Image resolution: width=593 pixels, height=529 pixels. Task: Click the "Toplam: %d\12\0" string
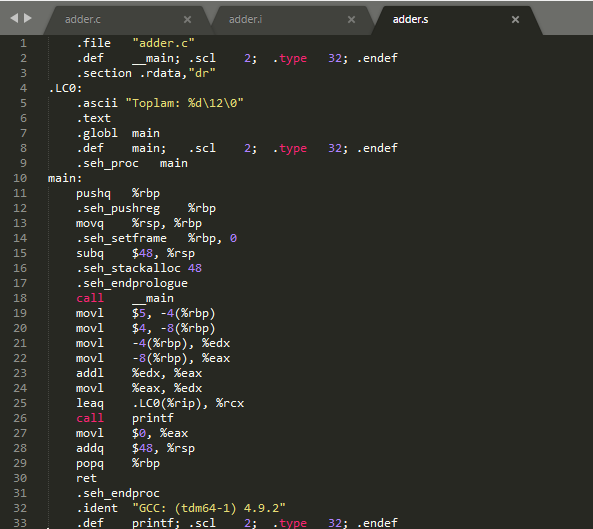[185, 103]
